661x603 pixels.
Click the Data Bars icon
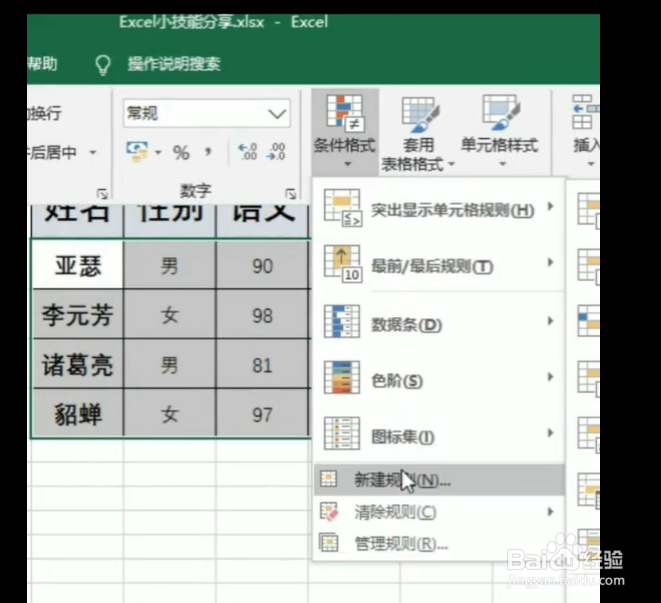tap(342, 321)
